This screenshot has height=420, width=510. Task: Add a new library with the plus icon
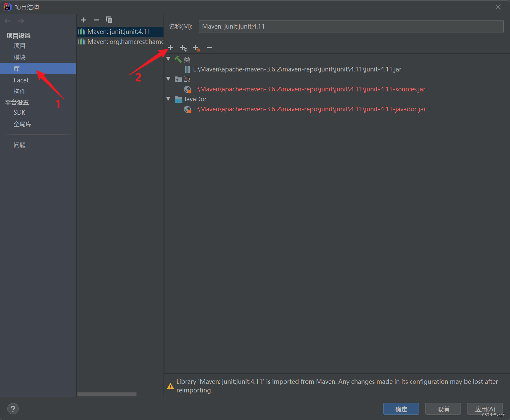[83, 20]
